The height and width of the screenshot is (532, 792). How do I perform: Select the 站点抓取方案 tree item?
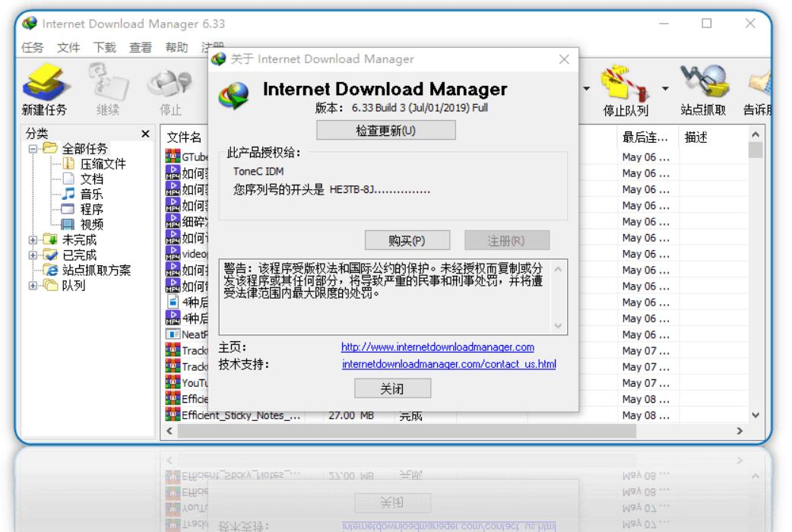click(x=96, y=271)
